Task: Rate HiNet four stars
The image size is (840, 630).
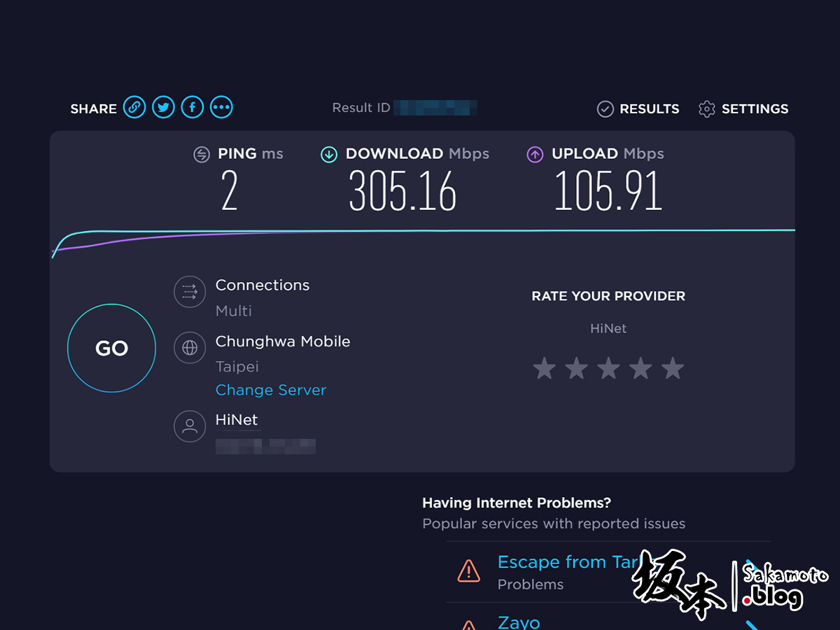Action: (x=640, y=367)
